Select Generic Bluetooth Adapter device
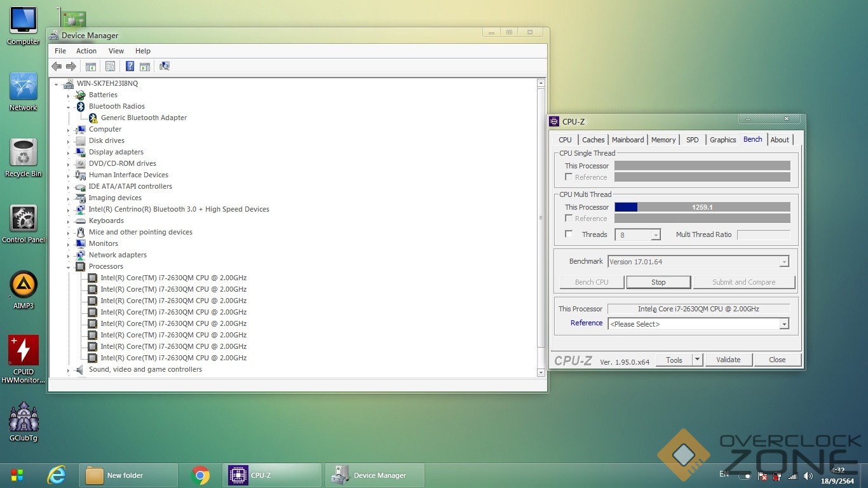 pos(144,118)
